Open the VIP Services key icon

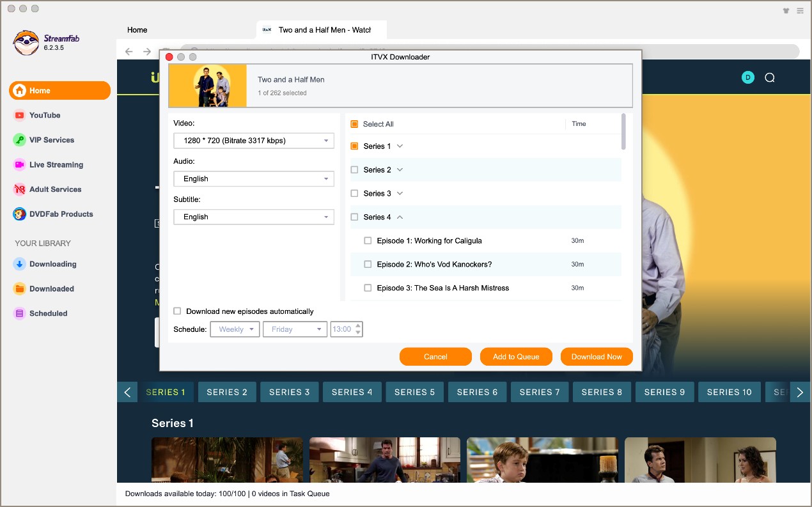pos(19,140)
